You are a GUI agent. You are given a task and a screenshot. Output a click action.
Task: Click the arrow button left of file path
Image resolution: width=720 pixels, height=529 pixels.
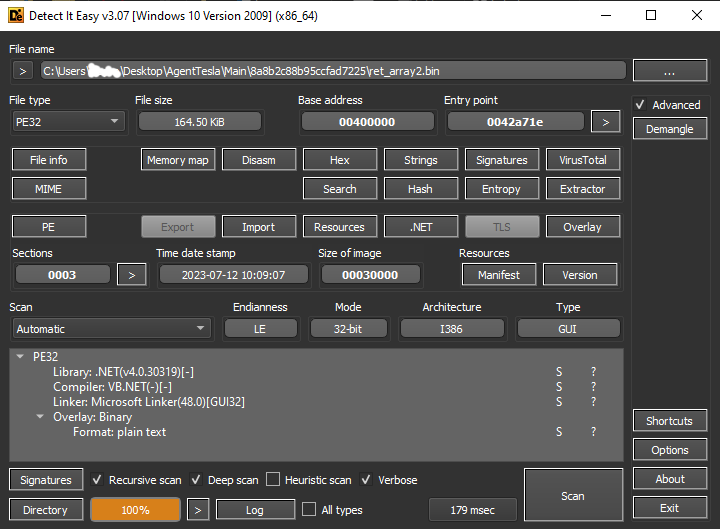(x=22, y=70)
